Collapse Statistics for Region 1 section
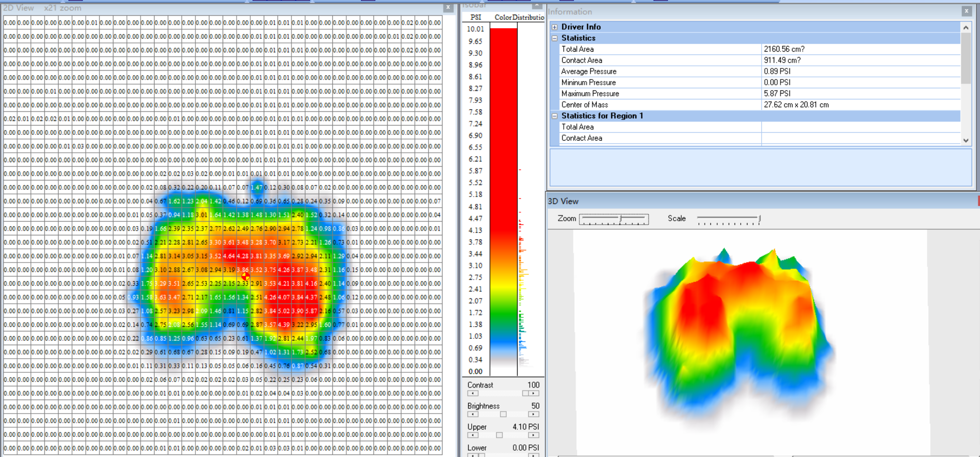The height and width of the screenshot is (457, 980). coord(555,116)
